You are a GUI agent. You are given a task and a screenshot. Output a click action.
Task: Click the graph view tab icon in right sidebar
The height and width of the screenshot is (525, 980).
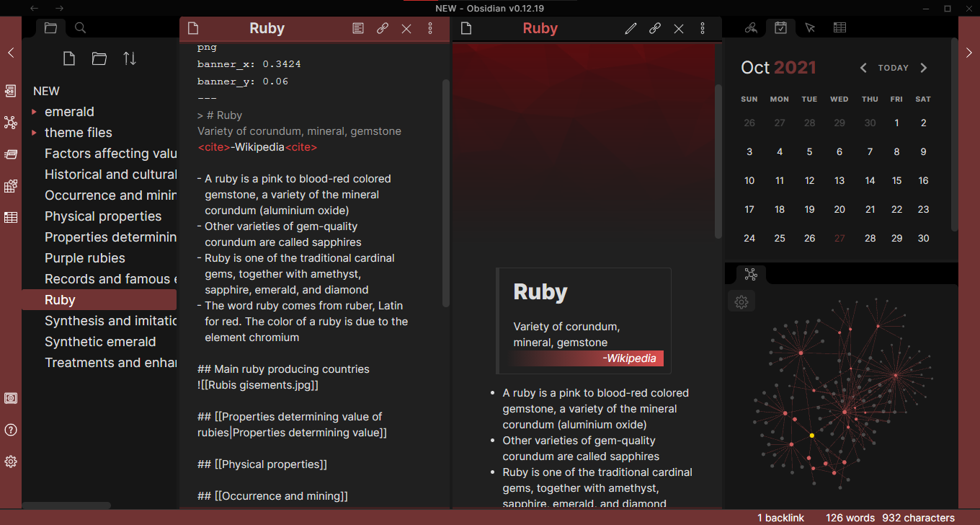click(x=751, y=274)
